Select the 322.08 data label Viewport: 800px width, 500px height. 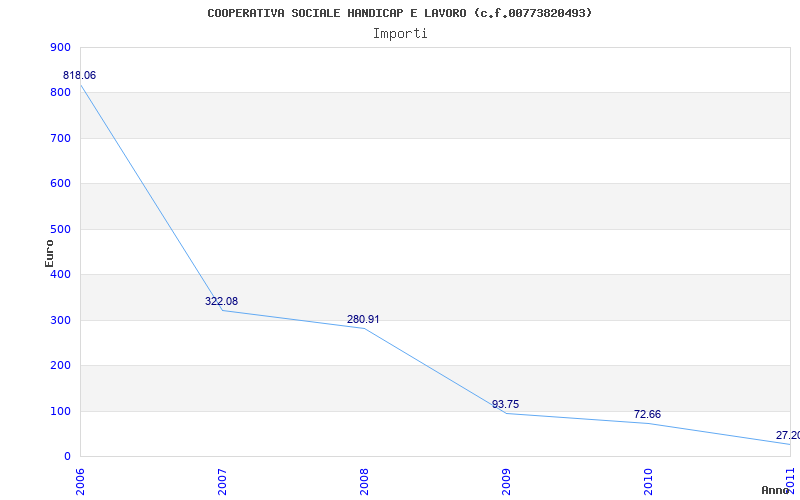click(x=221, y=301)
